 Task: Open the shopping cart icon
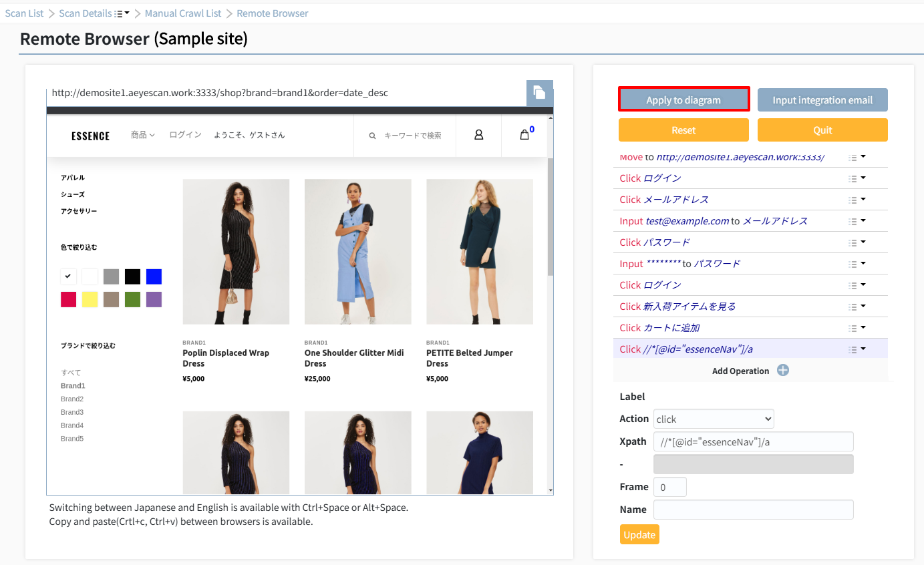click(x=525, y=135)
